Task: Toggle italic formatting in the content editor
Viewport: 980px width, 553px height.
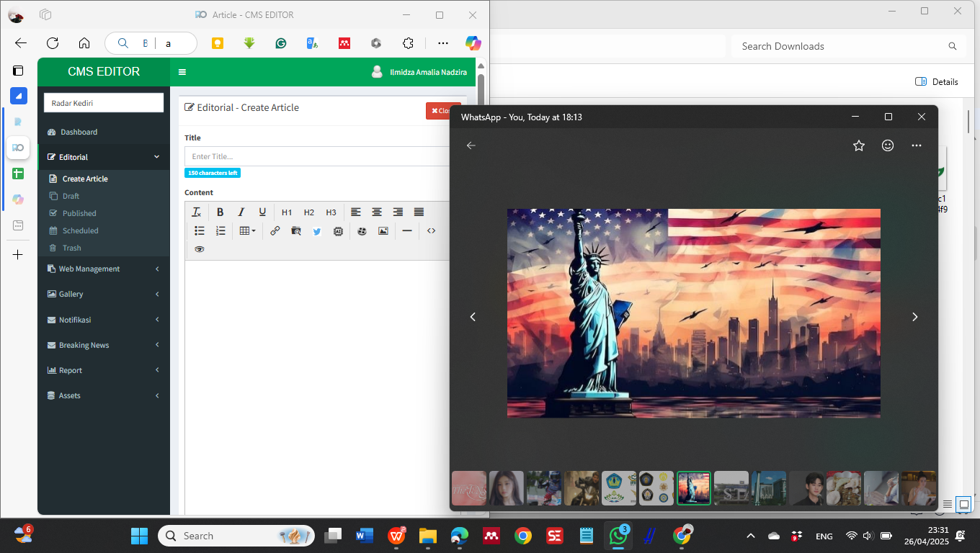Action: (241, 212)
